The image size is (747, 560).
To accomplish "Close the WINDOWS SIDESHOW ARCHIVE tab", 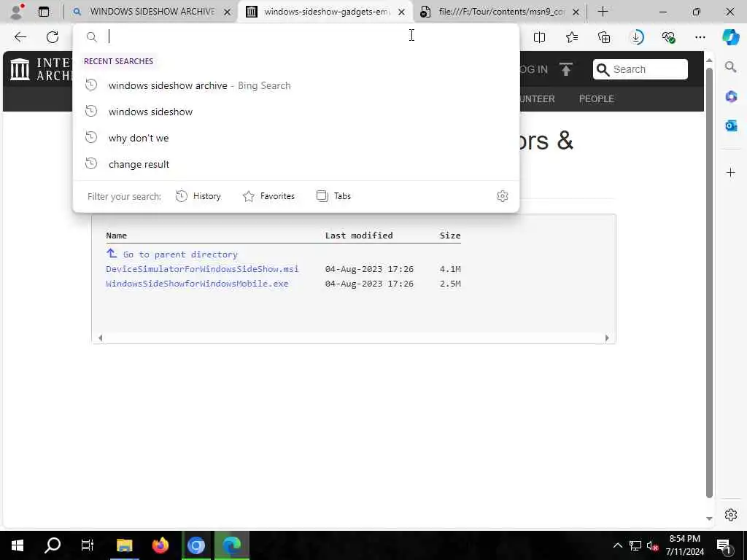I will [228, 12].
